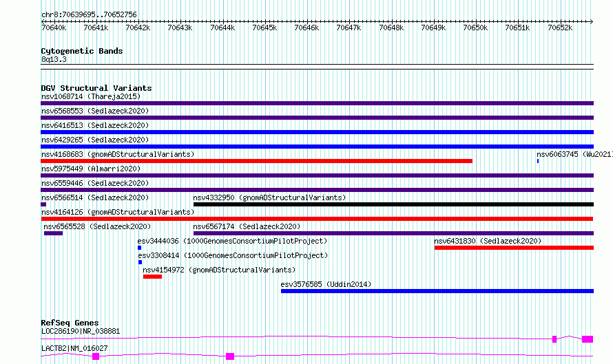Viewport: 613px width, 364px height.
Task: Click the 70646k ruler tick label
Action: 306,28
